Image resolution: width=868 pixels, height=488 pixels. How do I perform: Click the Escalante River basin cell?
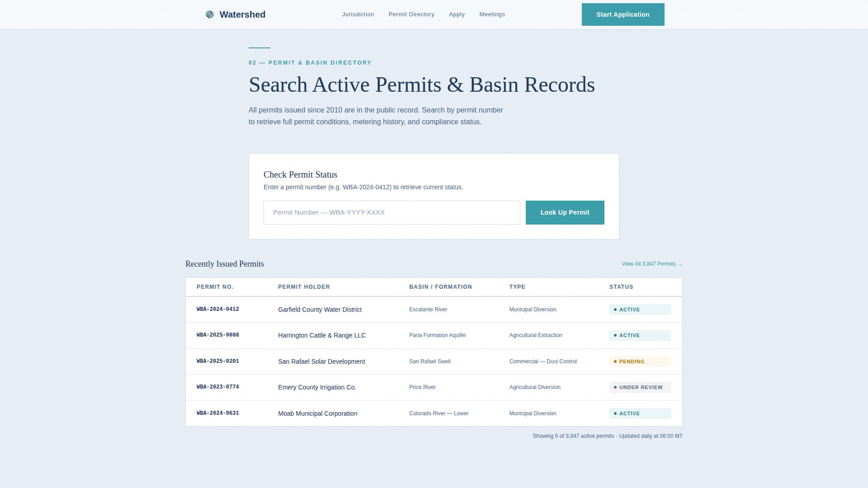[x=428, y=310]
